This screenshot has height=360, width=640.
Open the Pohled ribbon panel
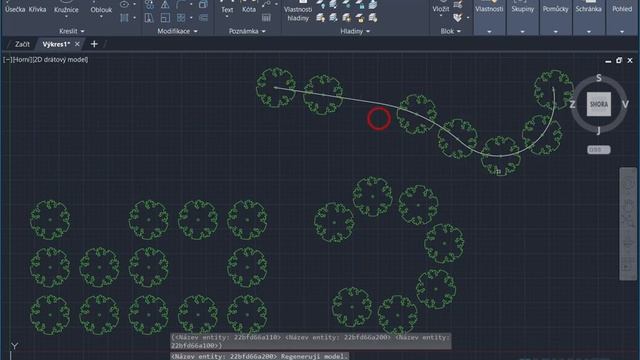click(622, 18)
